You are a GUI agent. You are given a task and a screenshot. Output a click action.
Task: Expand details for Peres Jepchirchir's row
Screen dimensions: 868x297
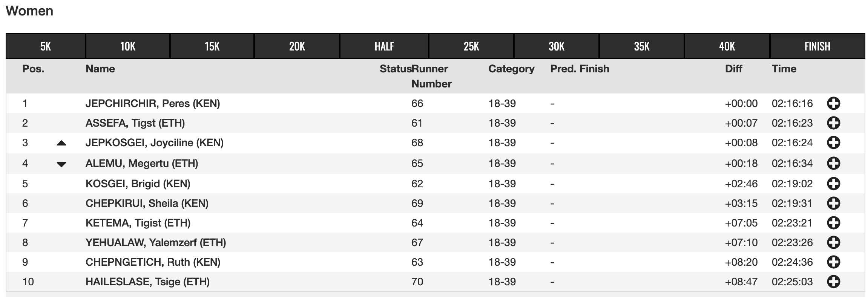tap(833, 103)
